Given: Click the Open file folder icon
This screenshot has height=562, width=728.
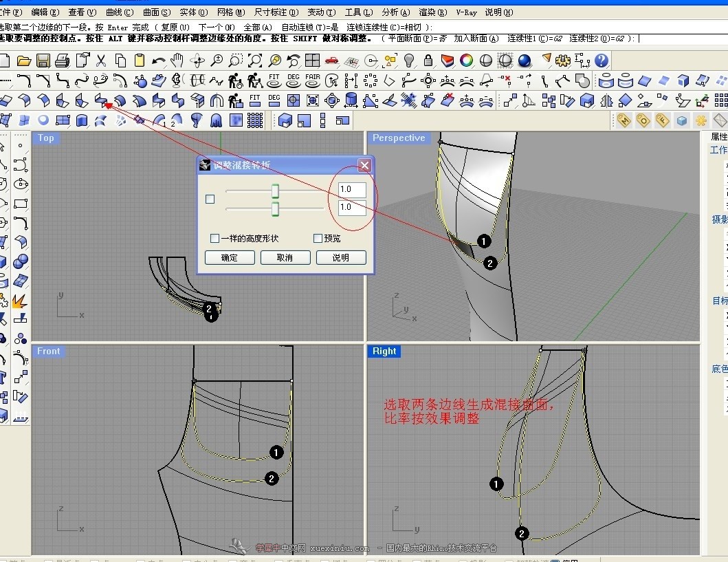Looking at the screenshot, I should (x=23, y=61).
